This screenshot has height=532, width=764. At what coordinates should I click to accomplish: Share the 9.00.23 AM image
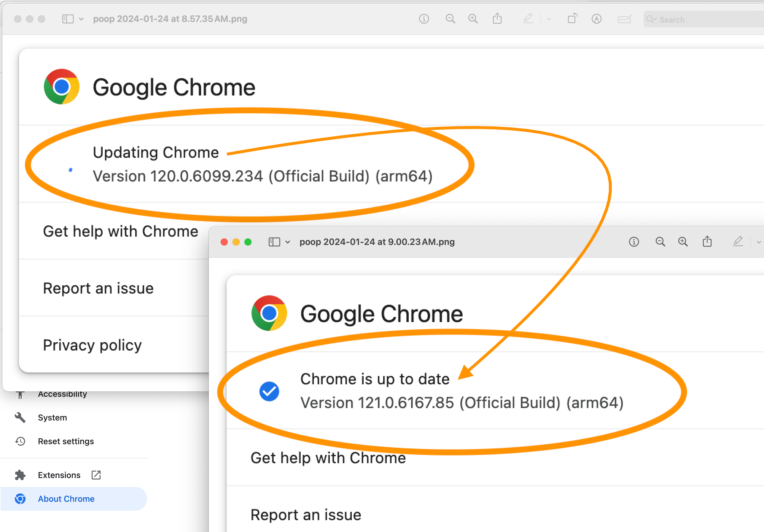tap(707, 242)
